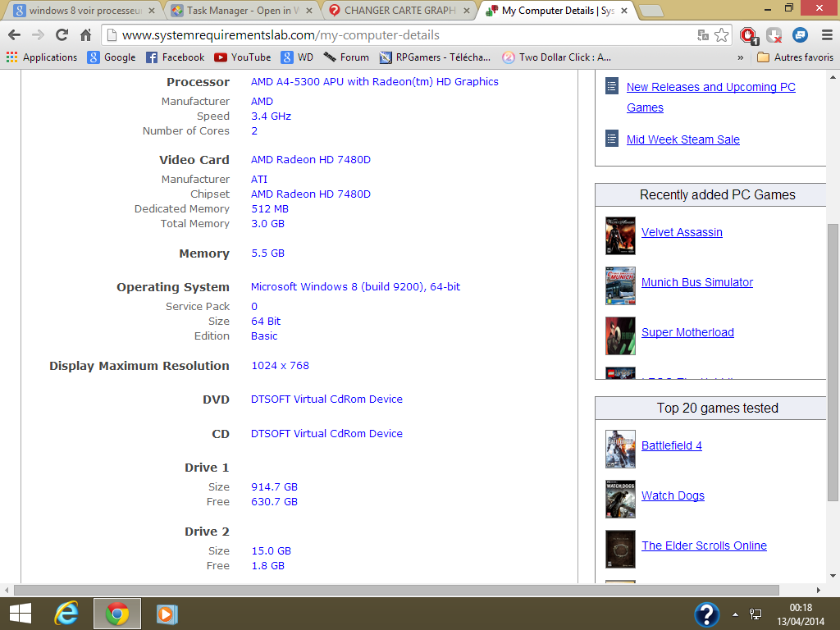840x630 pixels.
Task: Close the CHANGER CARTE GRAPH tab
Action: tap(467, 10)
